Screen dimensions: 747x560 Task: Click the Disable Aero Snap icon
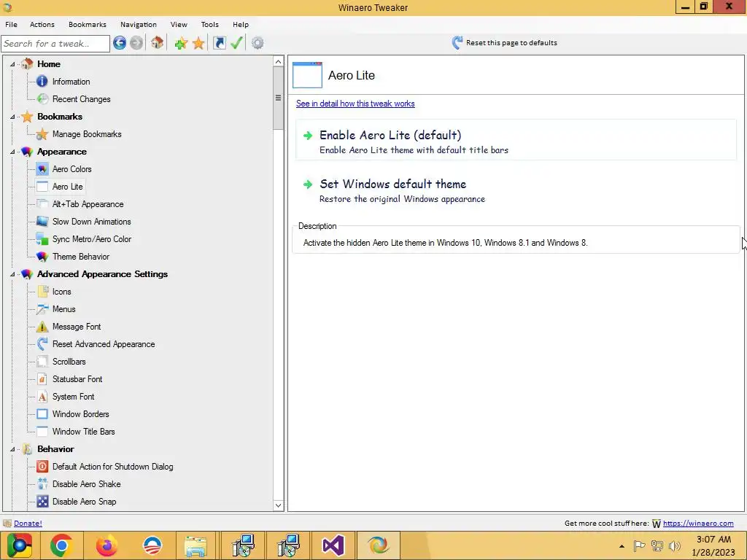pos(42,502)
